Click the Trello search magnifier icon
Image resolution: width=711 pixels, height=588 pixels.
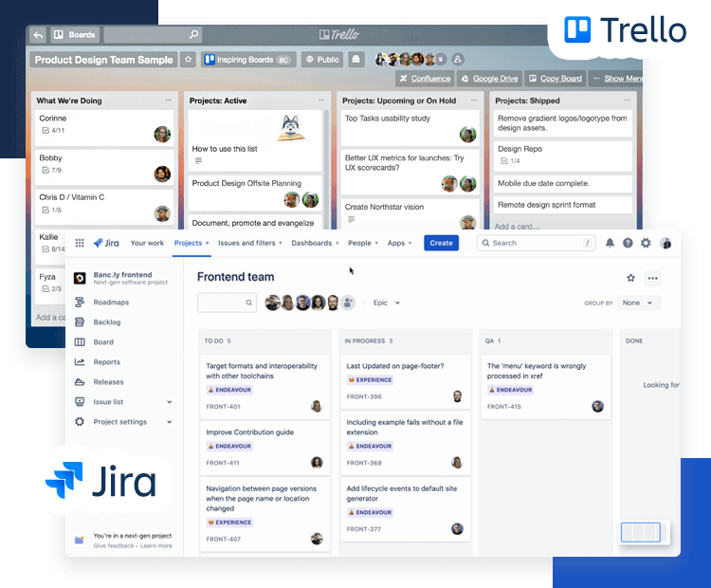pyautogui.click(x=193, y=34)
